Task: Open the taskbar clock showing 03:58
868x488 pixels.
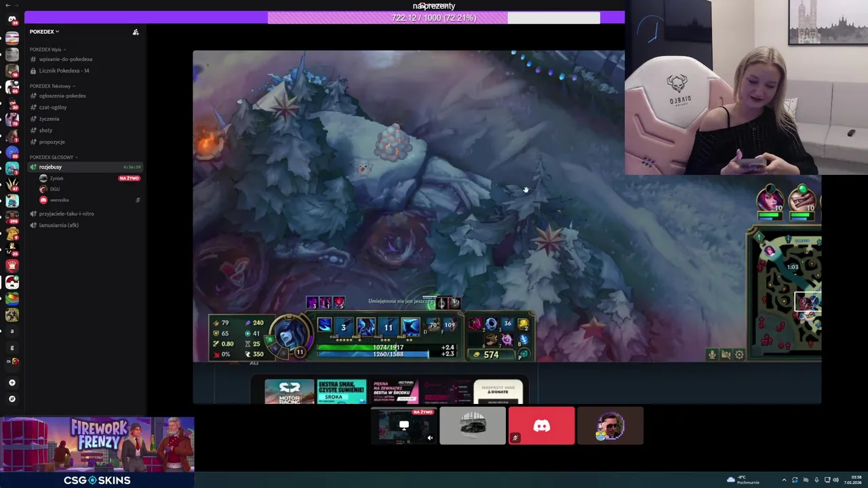Action: click(852, 480)
